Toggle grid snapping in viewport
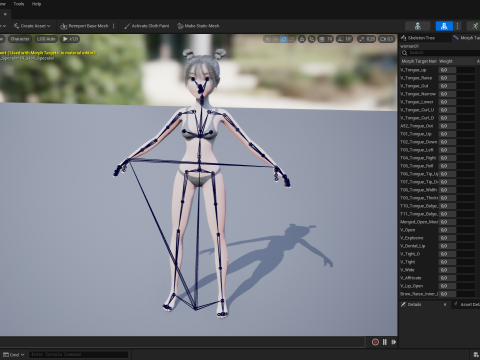The height and width of the screenshot is (360, 480). [322, 39]
